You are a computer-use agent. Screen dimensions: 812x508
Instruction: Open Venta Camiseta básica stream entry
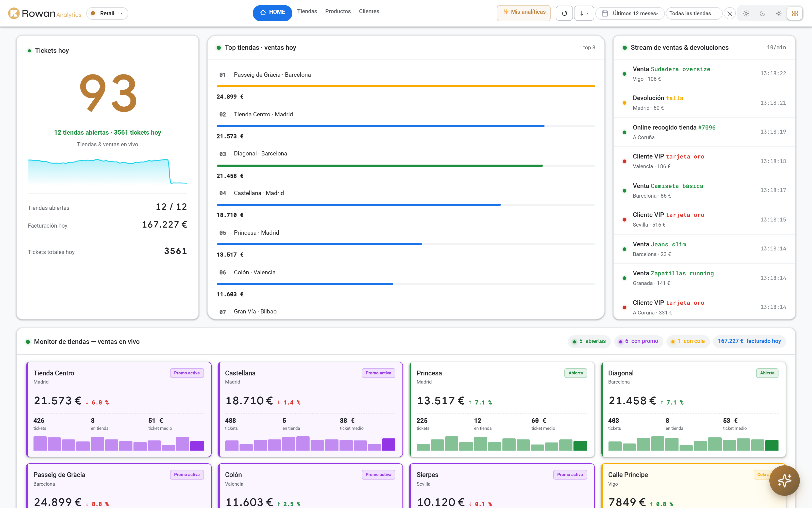tap(704, 190)
